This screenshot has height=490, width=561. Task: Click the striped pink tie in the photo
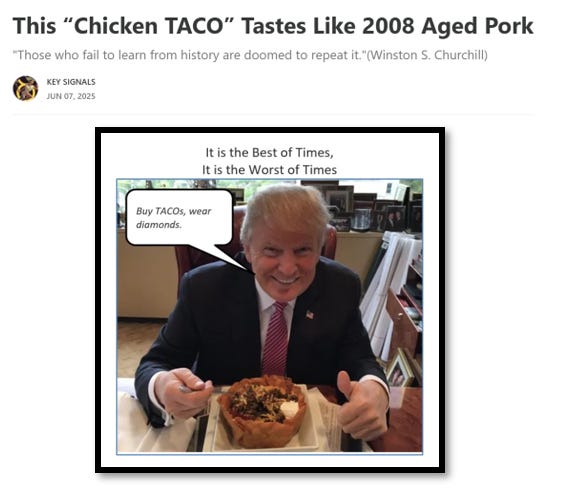(275, 338)
